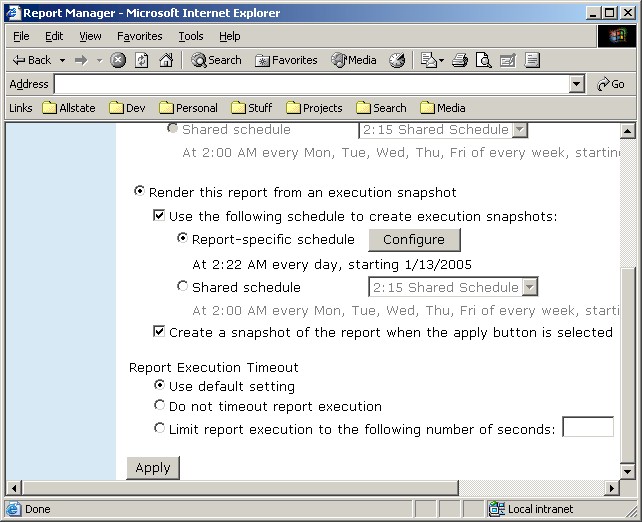Open the top 2:15 Shared Schedule dropdown
Image resolution: width=642 pixels, height=522 pixels.
(520, 130)
